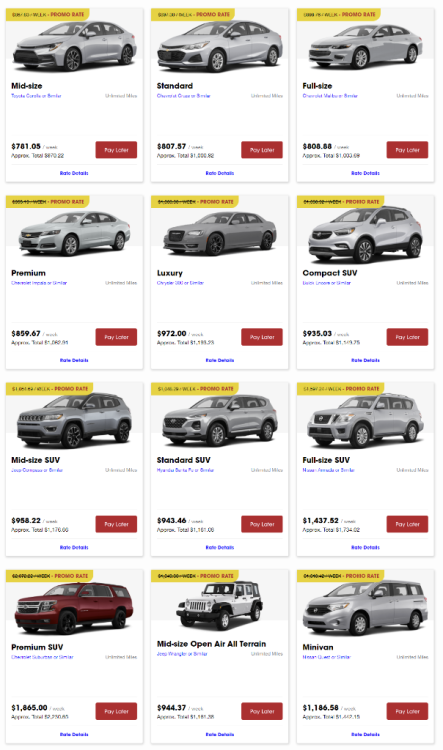Click Pay Later for Mid-size car

coord(116,150)
